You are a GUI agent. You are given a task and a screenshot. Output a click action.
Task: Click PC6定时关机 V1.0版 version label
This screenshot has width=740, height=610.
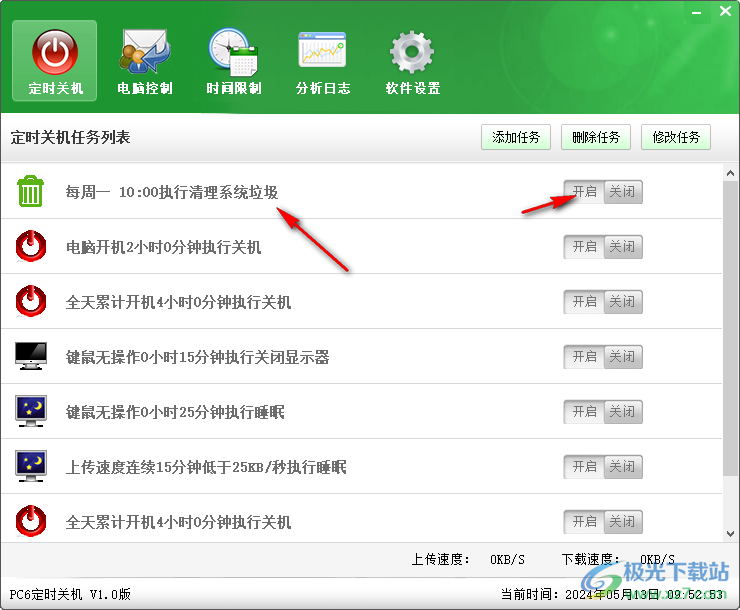pos(70,594)
